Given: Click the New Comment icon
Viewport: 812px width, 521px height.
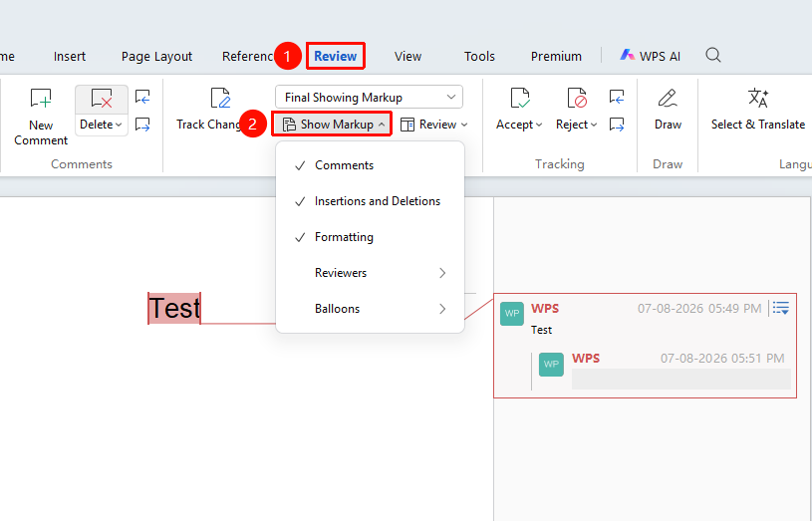Looking at the screenshot, I should 41,98.
